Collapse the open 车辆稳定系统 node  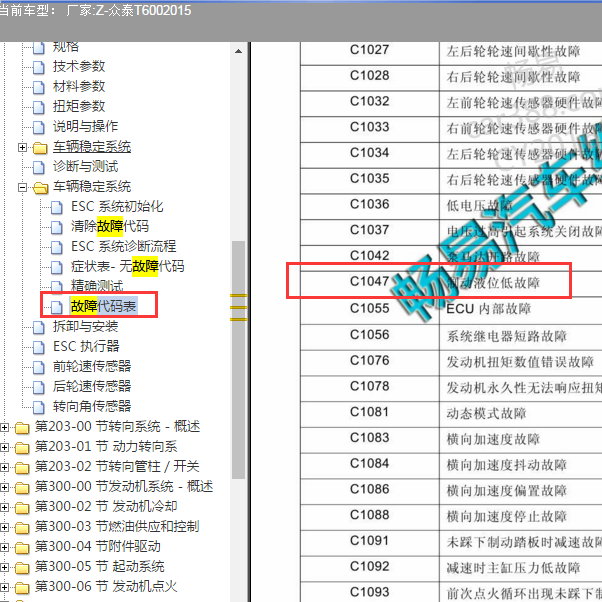pos(22,187)
